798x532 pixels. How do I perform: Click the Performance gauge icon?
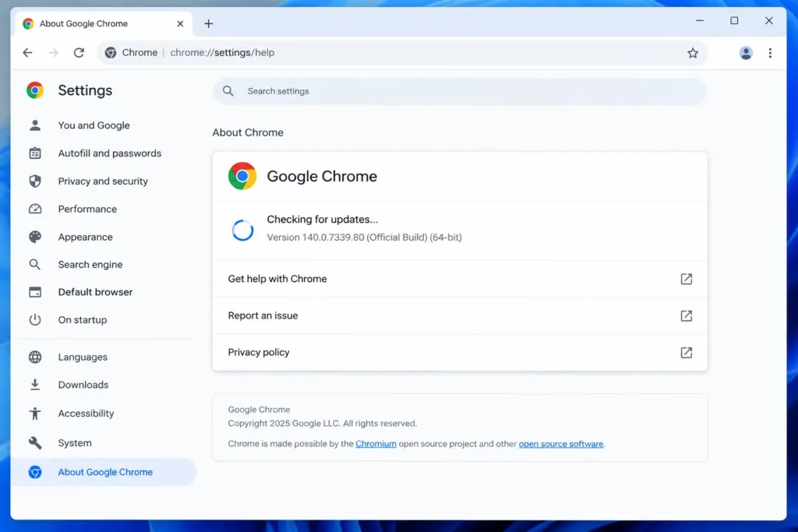35,209
